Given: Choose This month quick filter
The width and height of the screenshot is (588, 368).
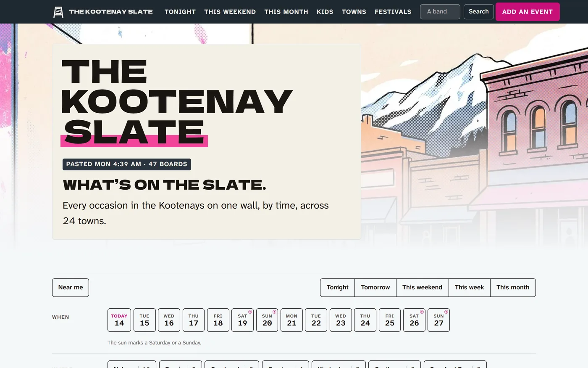Looking at the screenshot, I should 513,288.
